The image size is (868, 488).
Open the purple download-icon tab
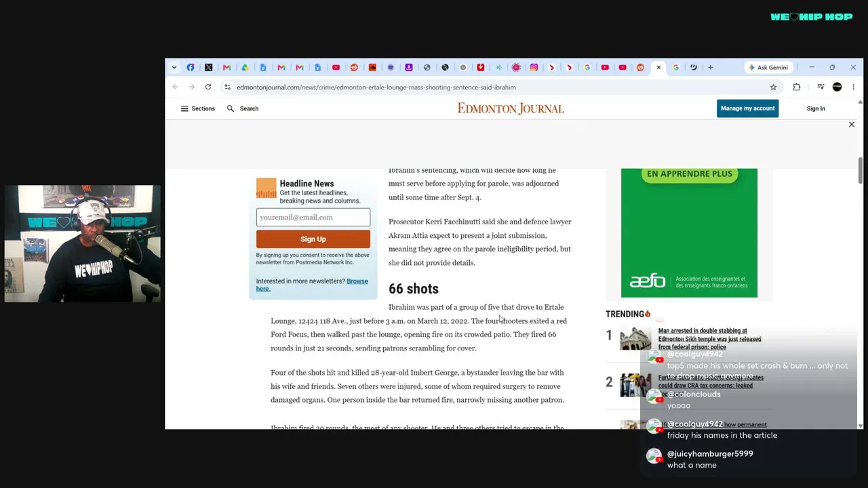coord(409,68)
